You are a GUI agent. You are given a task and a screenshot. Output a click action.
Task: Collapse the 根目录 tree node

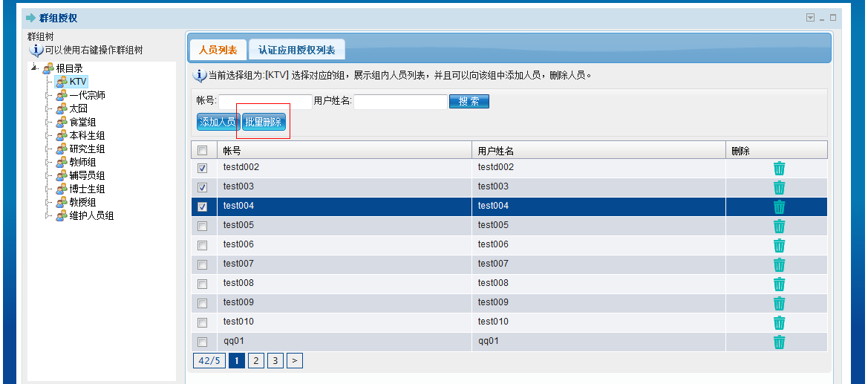coord(34,68)
